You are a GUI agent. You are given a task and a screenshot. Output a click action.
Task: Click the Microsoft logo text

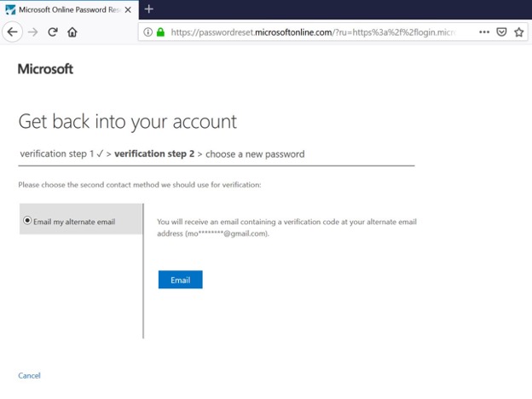(x=45, y=69)
